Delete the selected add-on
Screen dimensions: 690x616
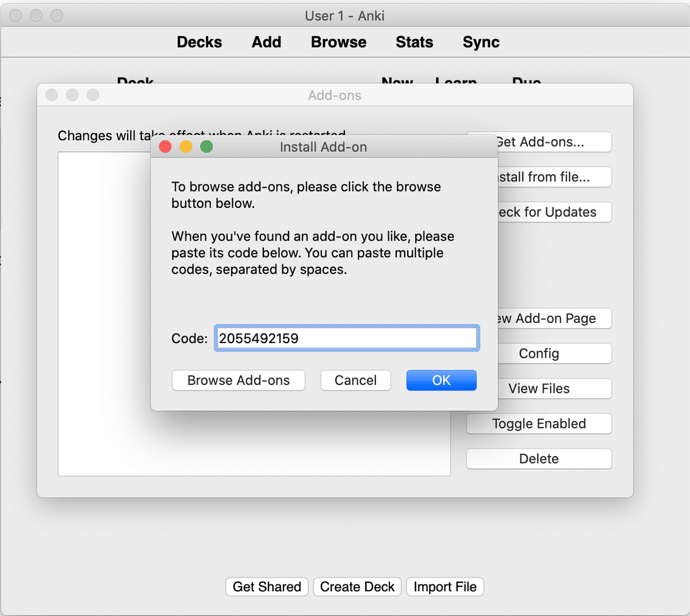click(539, 459)
